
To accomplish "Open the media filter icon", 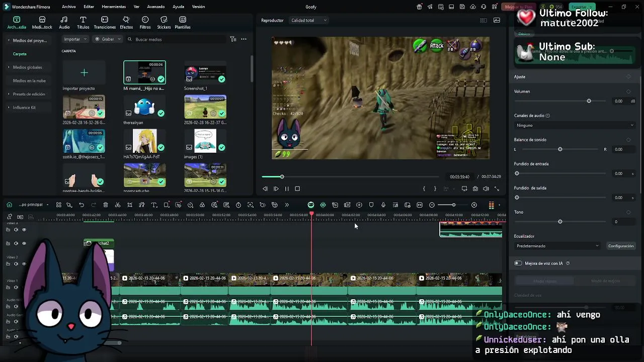I will click(x=233, y=39).
